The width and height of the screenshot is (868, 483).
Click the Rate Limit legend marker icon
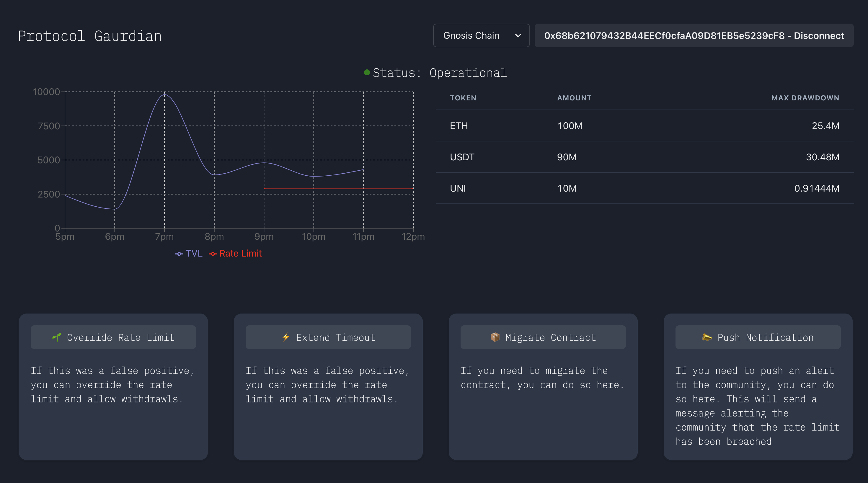click(x=213, y=254)
